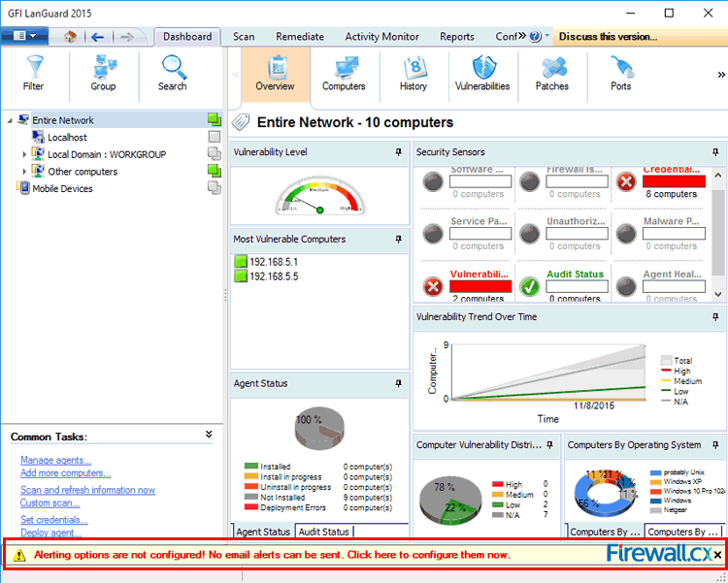Click the red Credentials sensor bar
This screenshot has width=728, height=583.
[674, 181]
